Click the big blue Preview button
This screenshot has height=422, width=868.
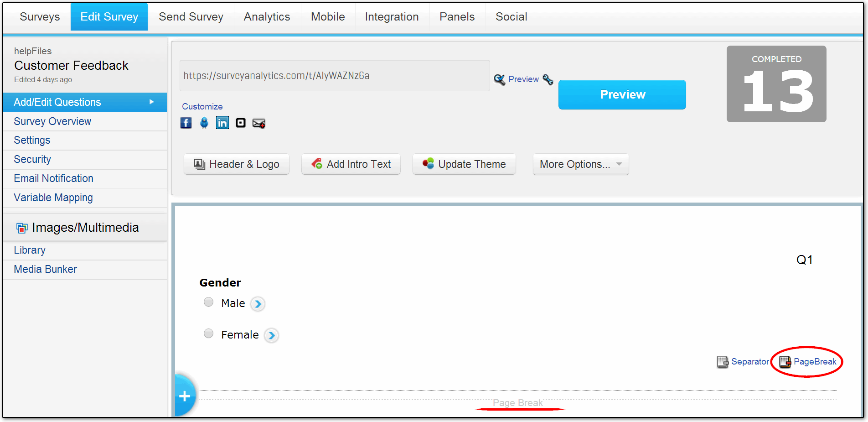click(622, 94)
